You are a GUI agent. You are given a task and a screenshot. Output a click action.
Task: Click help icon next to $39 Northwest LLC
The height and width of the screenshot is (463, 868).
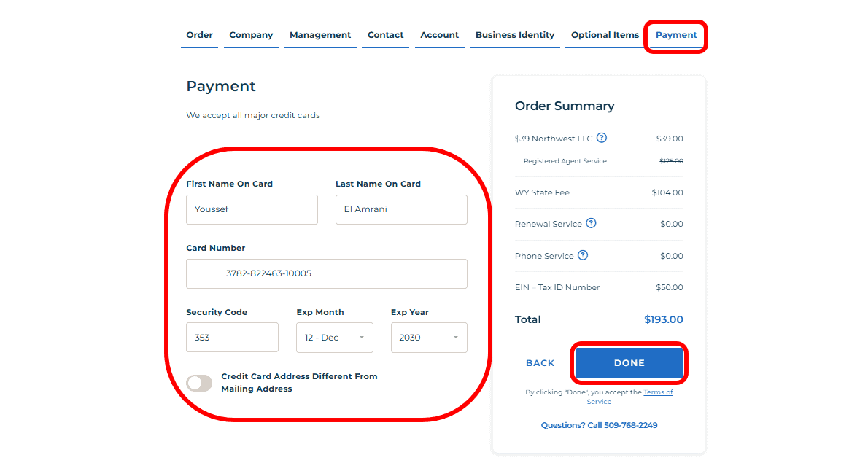(602, 138)
